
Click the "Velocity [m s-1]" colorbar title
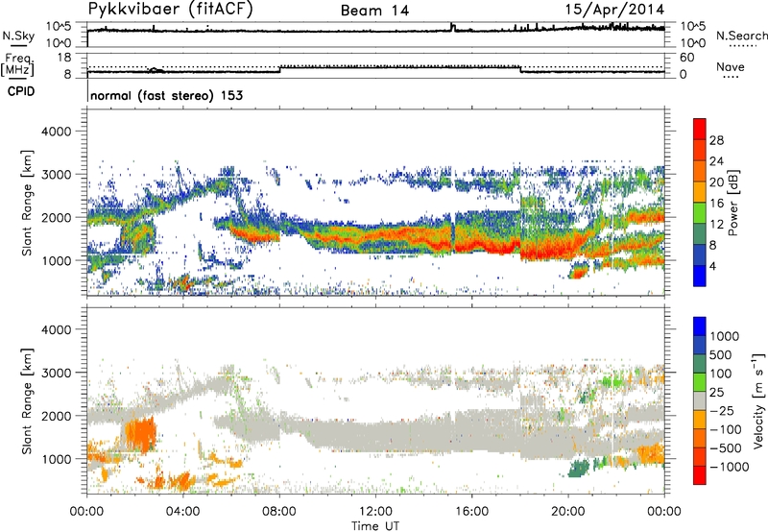(x=758, y=400)
